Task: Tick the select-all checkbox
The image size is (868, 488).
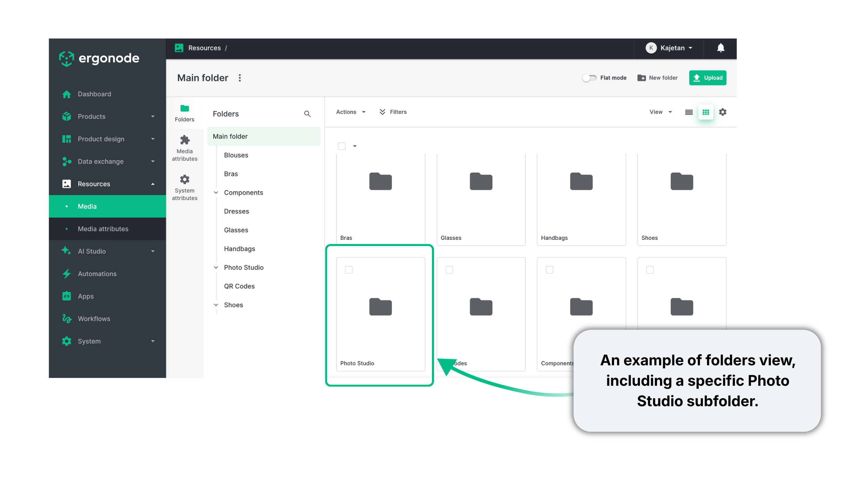Action: [342, 146]
